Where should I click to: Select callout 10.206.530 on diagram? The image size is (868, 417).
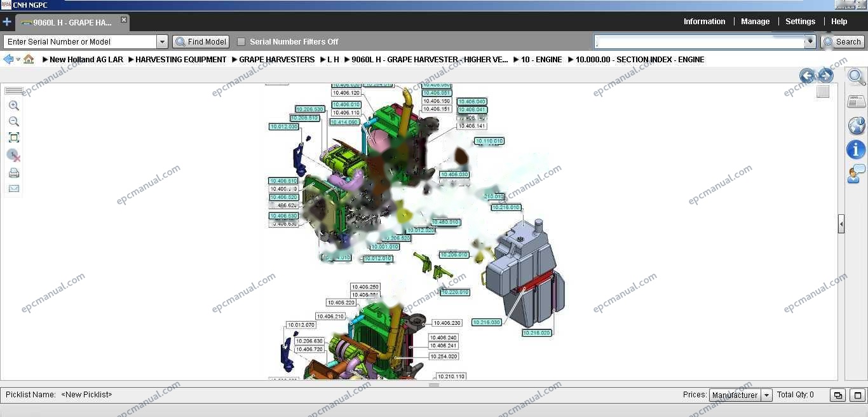(310, 109)
